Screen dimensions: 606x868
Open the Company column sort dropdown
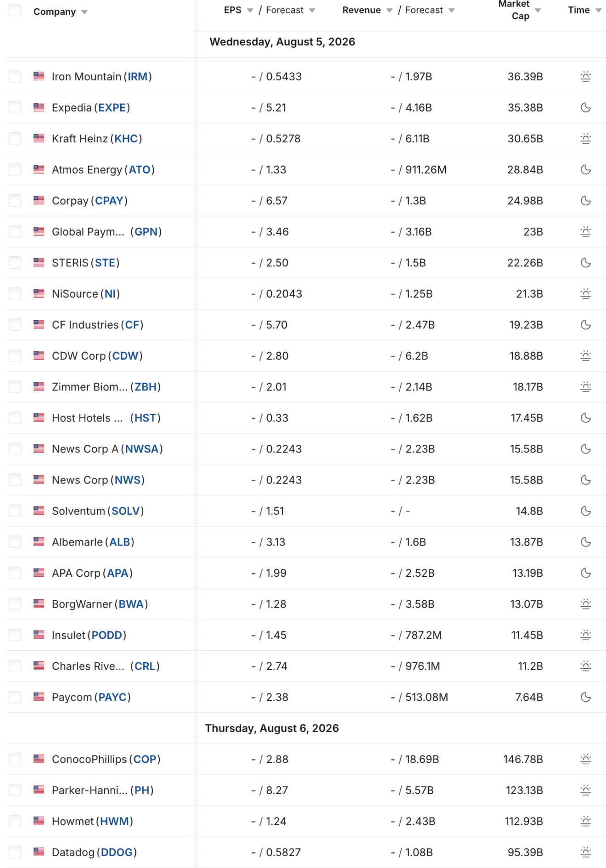pyautogui.click(x=84, y=12)
